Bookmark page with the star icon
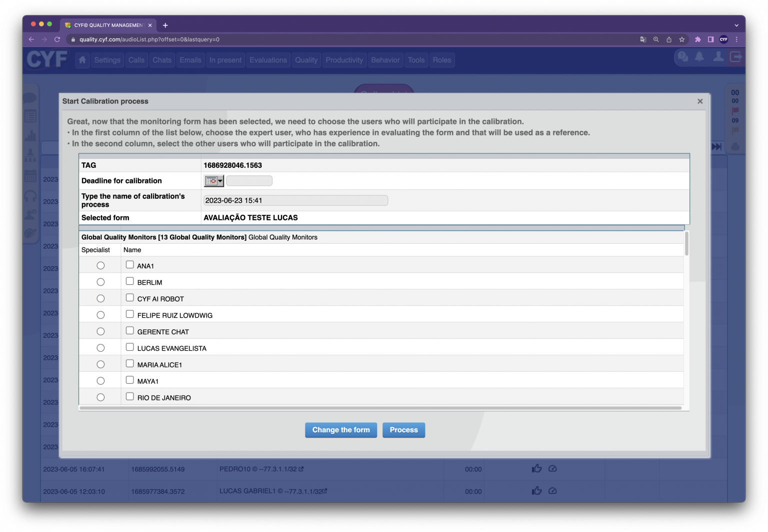 tap(681, 39)
